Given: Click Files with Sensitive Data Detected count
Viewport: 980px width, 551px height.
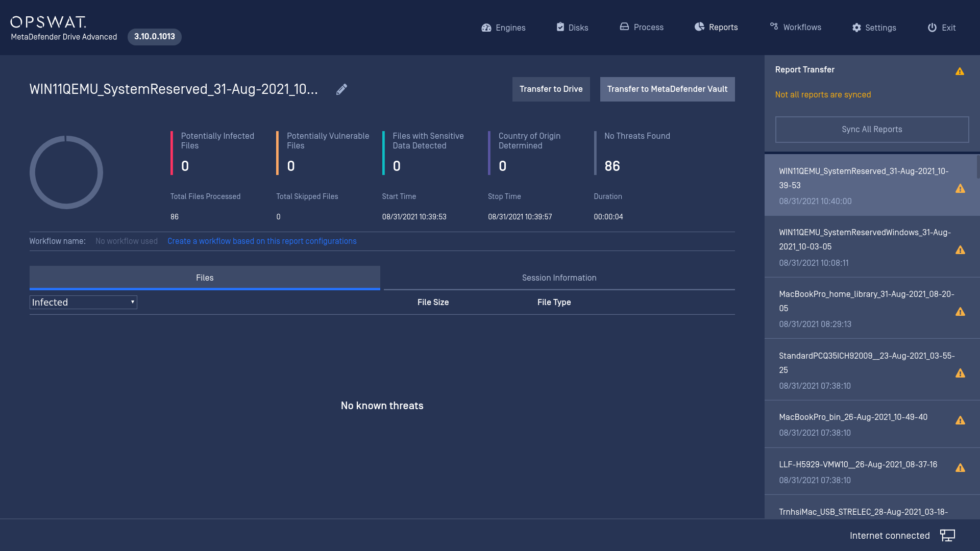Looking at the screenshot, I should point(397,166).
